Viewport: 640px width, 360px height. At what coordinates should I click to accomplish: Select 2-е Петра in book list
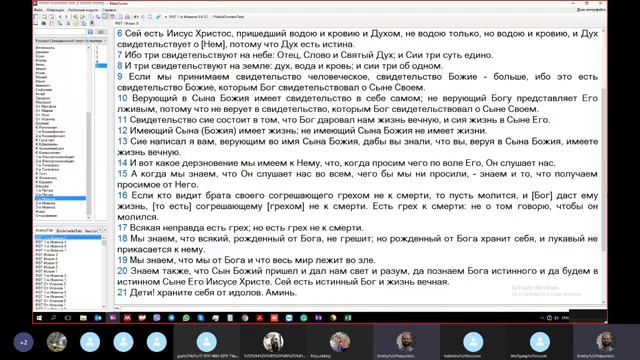tap(44, 194)
